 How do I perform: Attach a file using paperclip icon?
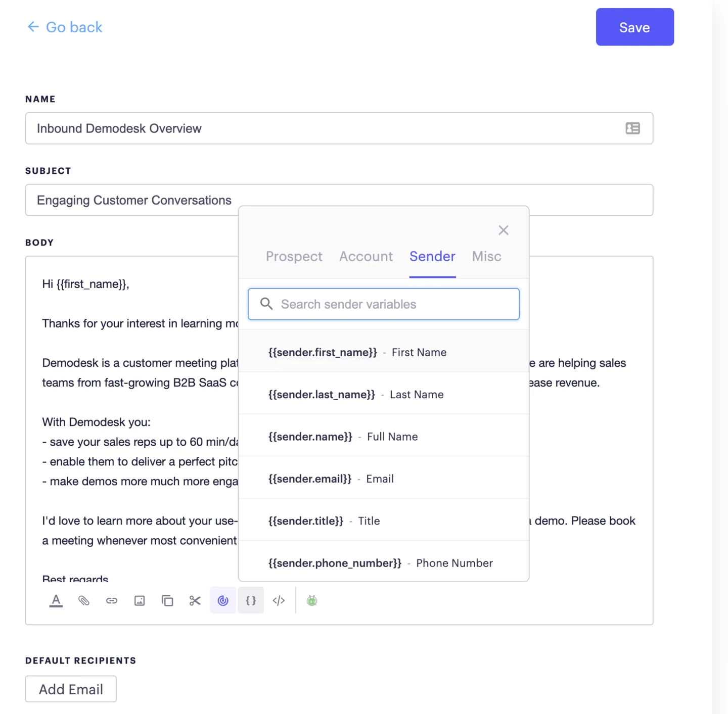84,600
